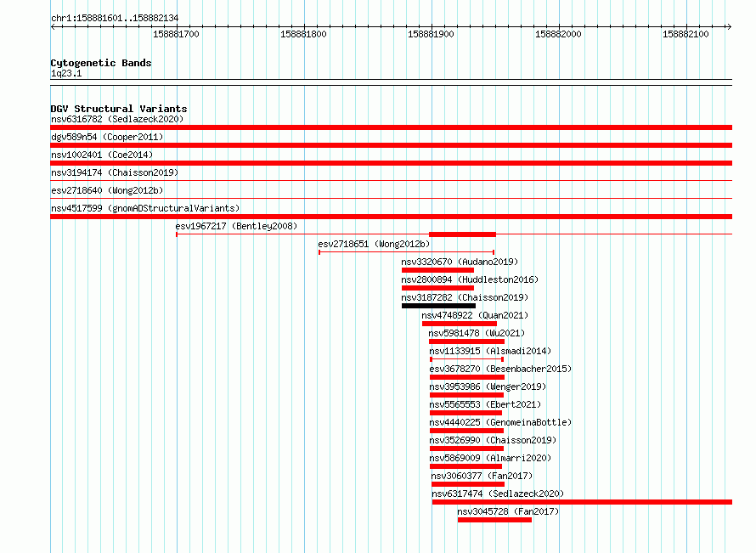
Task: Click nsv3060377 (Fan2017) label
Action: coord(482,476)
